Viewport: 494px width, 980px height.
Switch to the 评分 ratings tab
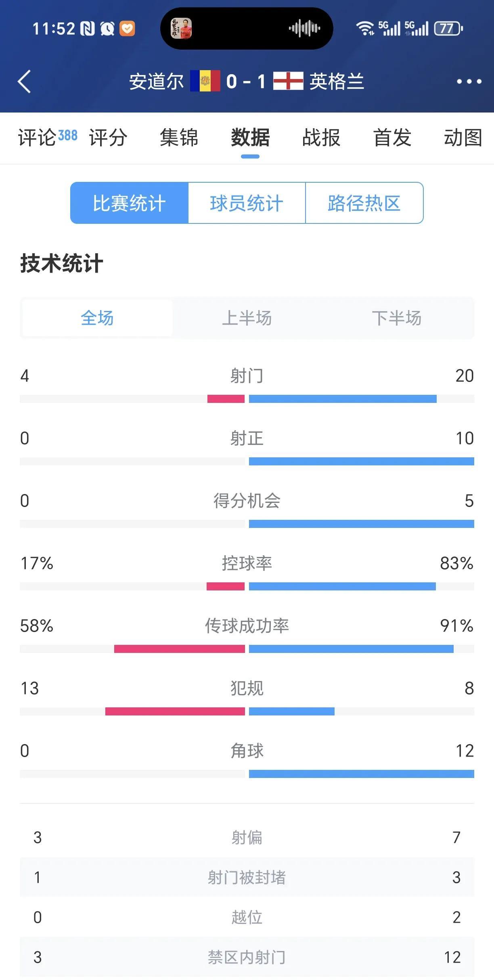coord(108,138)
